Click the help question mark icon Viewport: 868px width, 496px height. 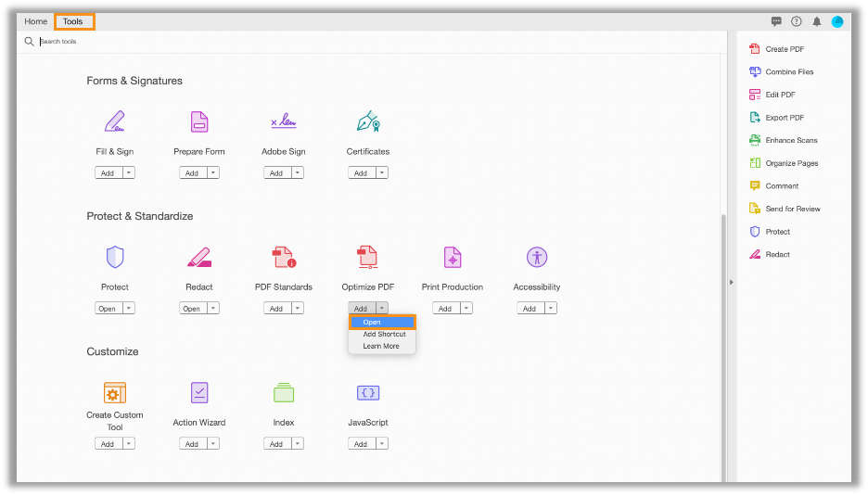(796, 21)
